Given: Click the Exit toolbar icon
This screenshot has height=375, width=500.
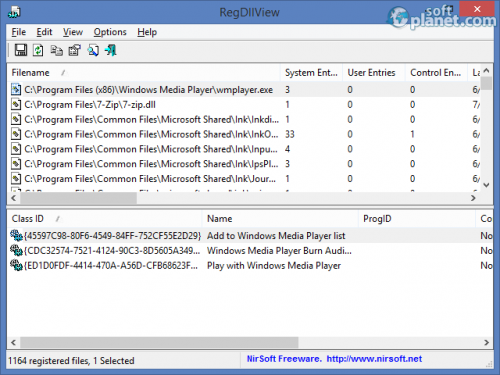Looking at the screenshot, I should click(x=111, y=50).
